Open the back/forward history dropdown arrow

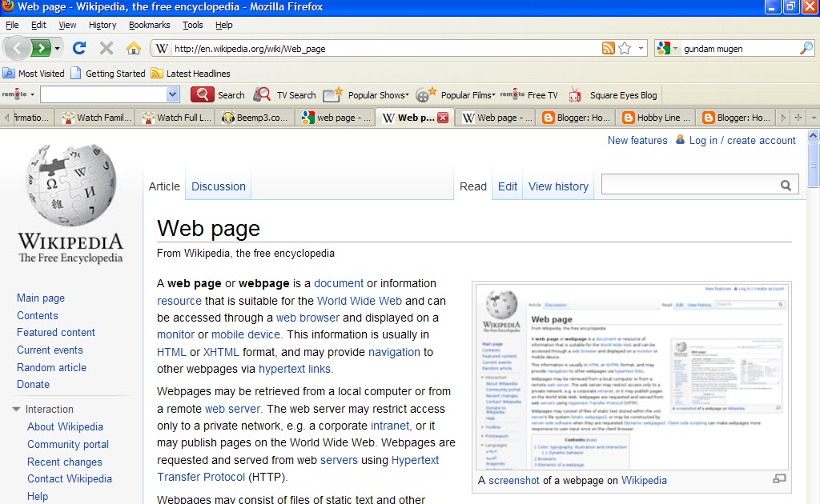point(57,49)
